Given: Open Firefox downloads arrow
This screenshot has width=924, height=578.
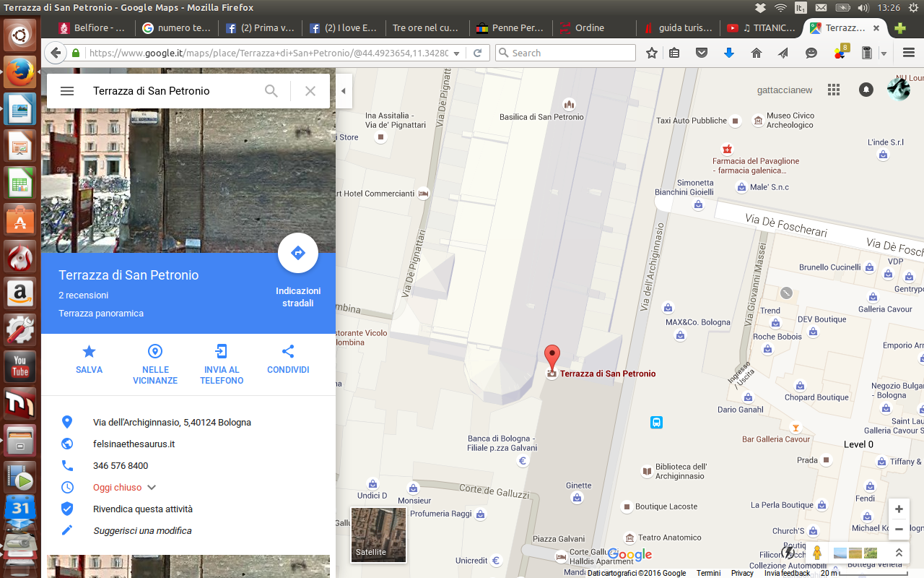Looking at the screenshot, I should [x=729, y=53].
